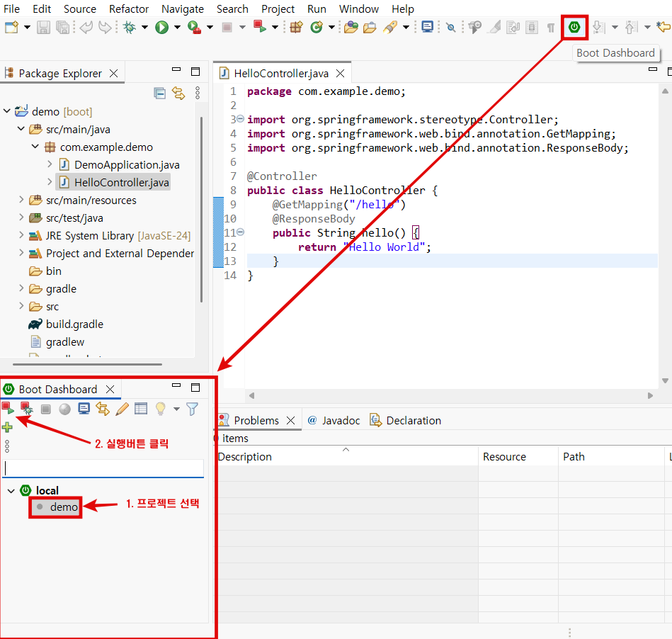Select the demo project in Boot Dashboard
Viewport: 672px width, 639px height.
(64, 507)
